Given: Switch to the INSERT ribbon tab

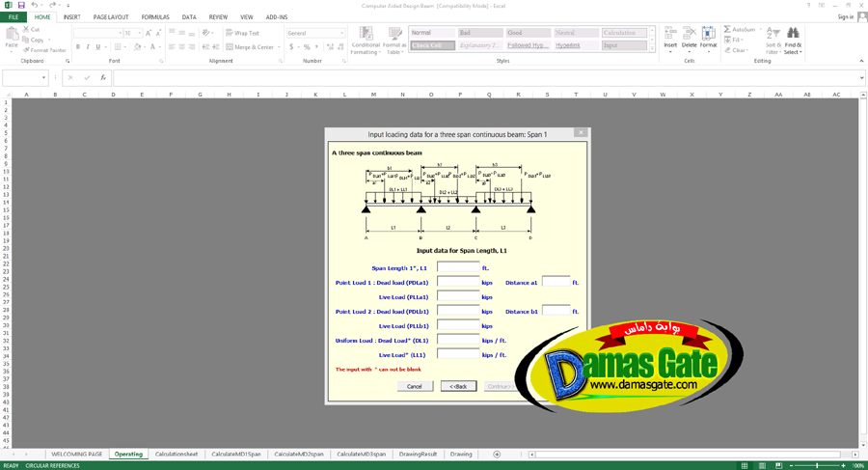Looking at the screenshot, I should [x=71, y=17].
